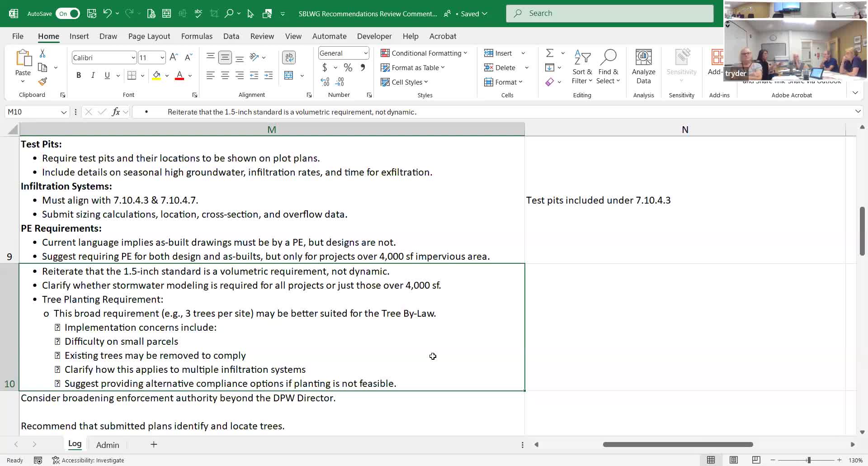Open the Page Layout ribbon tab
The width and height of the screenshot is (868, 466).
coord(149,36)
